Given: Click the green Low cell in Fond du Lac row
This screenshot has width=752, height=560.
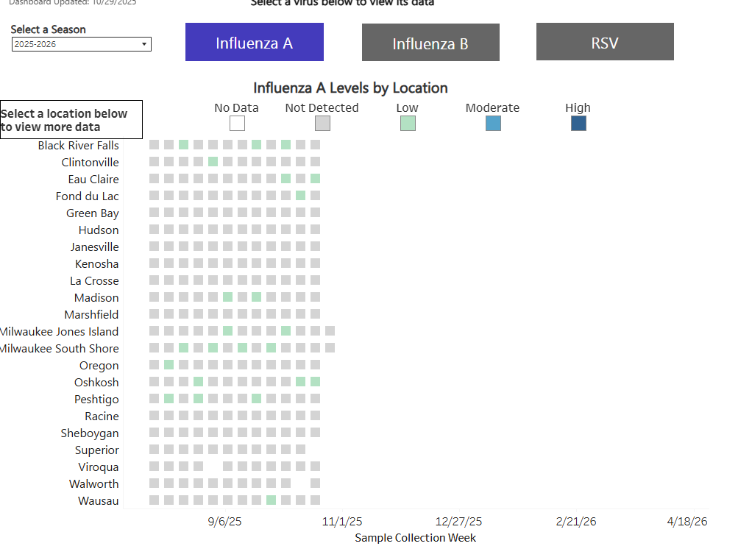Looking at the screenshot, I should (x=300, y=195).
